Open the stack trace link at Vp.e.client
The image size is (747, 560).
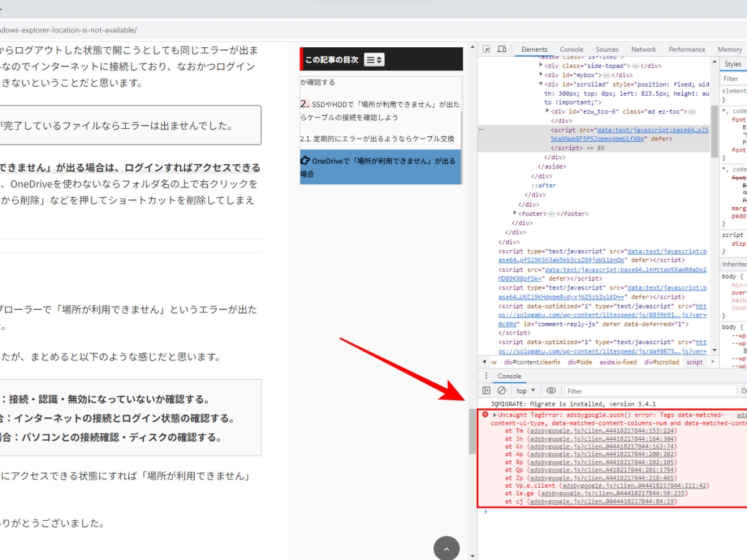[x=633, y=486]
